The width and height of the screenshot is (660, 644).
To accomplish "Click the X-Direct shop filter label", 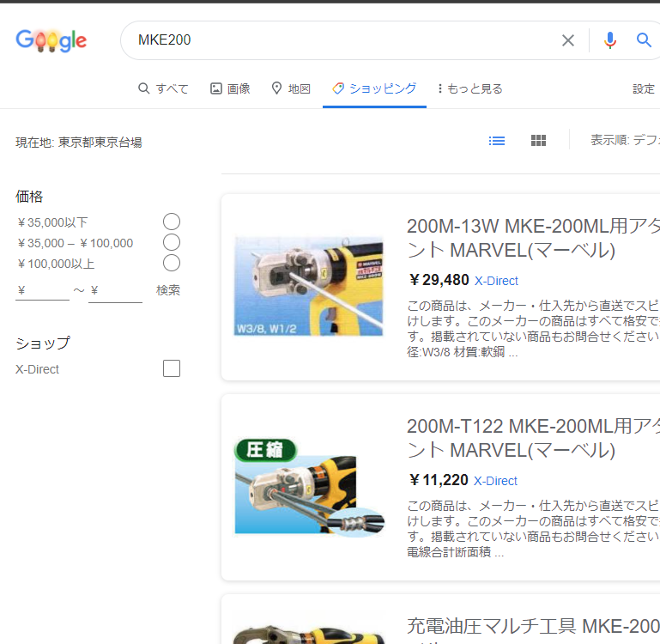I will point(37,369).
